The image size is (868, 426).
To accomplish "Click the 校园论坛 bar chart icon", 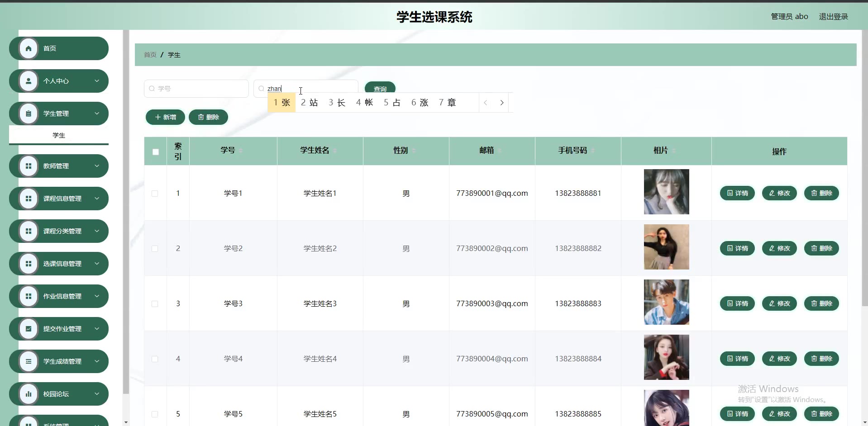I will coord(29,394).
